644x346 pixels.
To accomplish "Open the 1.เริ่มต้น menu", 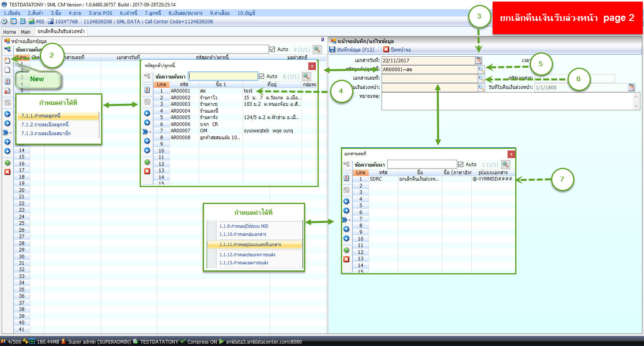I will coord(12,13).
